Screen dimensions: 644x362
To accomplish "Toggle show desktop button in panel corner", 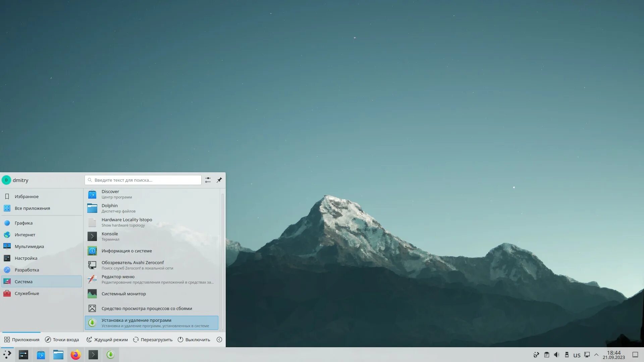I will click(x=635, y=355).
